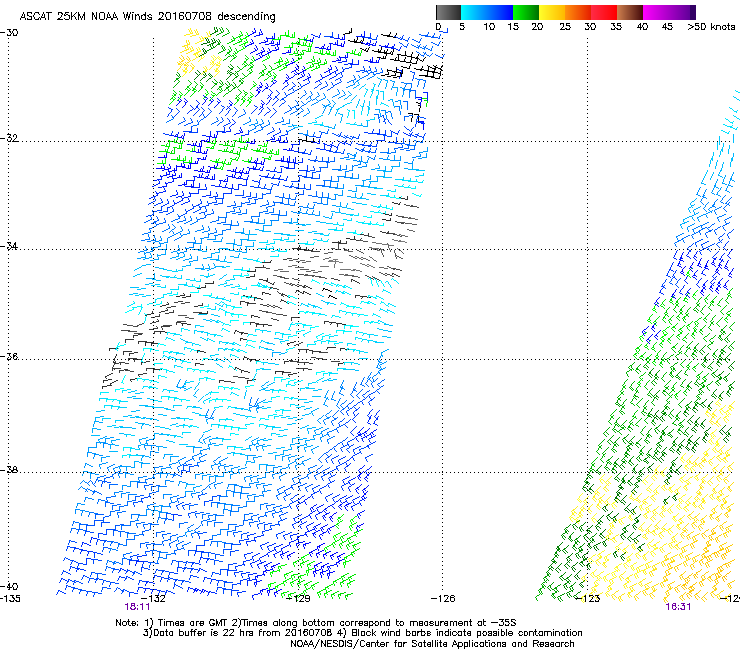
Task: Click the -123 longitude label
Action: (x=588, y=599)
